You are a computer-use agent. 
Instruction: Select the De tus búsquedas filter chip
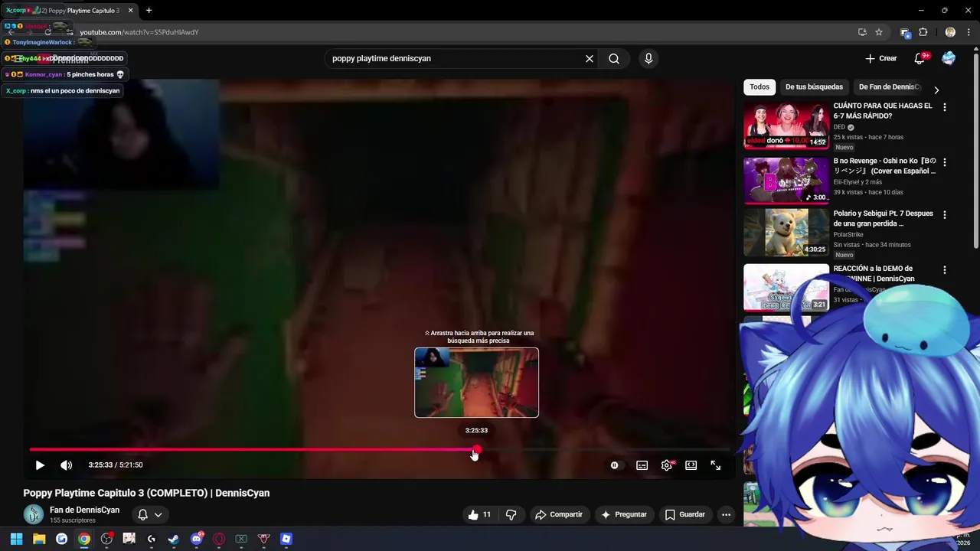[814, 87]
